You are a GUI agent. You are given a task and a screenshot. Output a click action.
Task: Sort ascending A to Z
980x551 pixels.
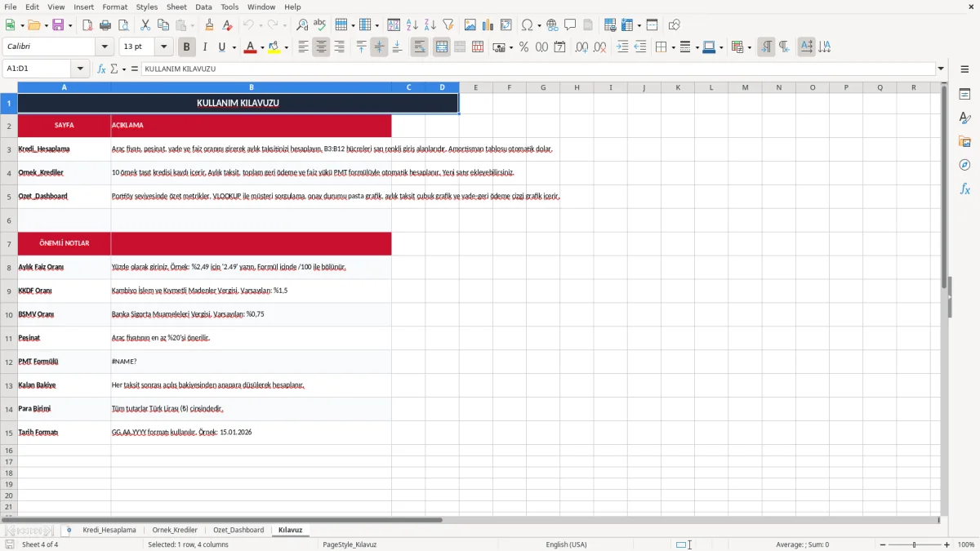[412, 25]
